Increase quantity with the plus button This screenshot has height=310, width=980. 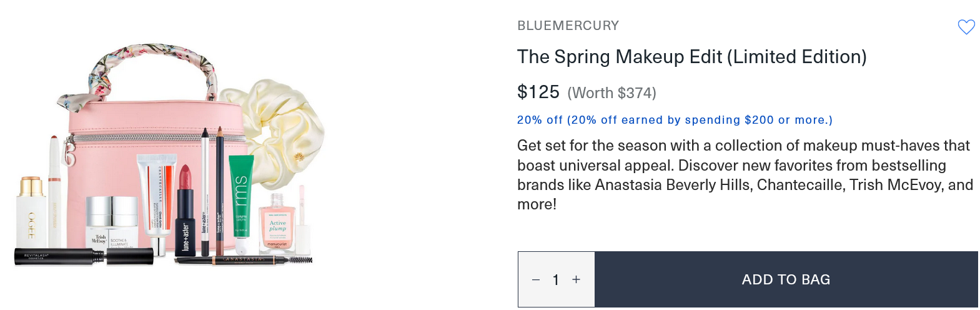click(x=576, y=279)
